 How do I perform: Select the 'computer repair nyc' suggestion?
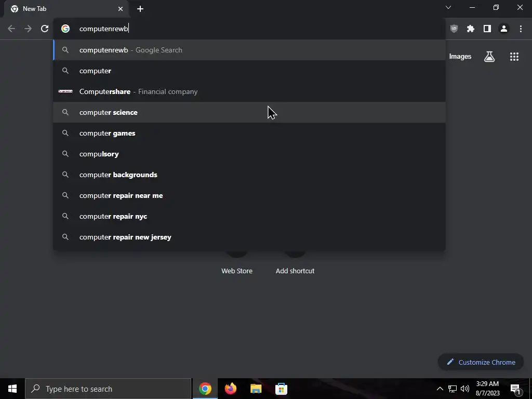pos(249,217)
